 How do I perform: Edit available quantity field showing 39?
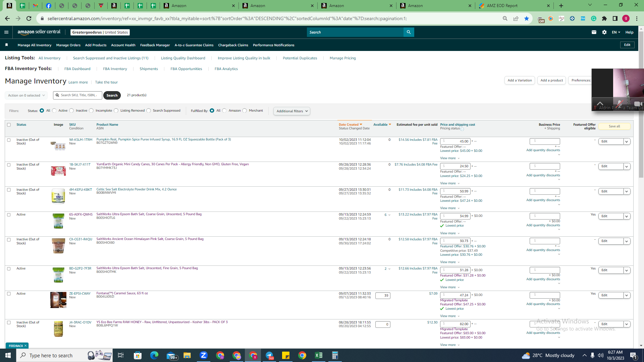click(383, 296)
